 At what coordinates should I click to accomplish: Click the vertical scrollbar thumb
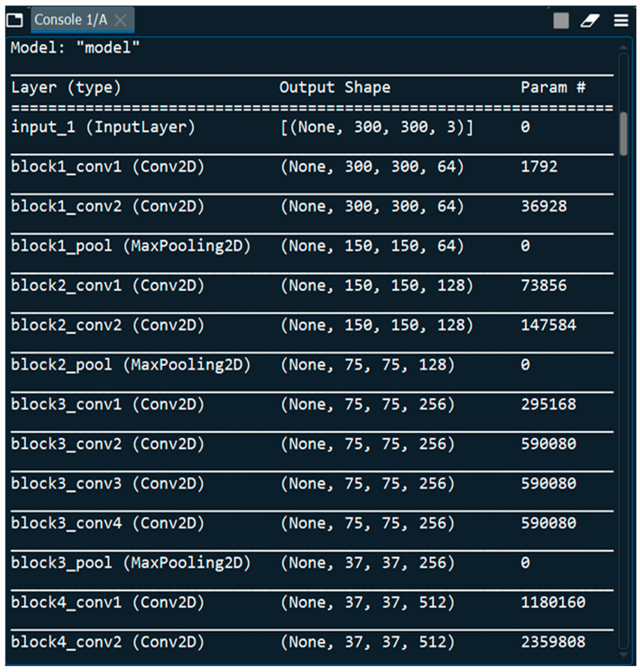(x=623, y=134)
